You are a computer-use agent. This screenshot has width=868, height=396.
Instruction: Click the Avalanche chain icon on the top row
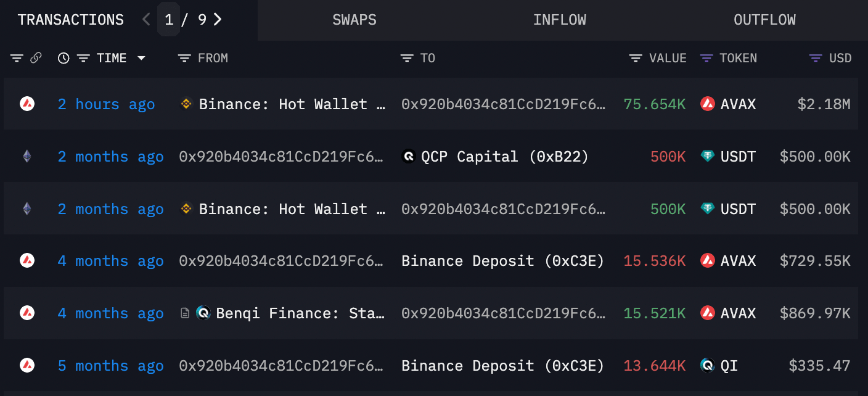coord(27,104)
